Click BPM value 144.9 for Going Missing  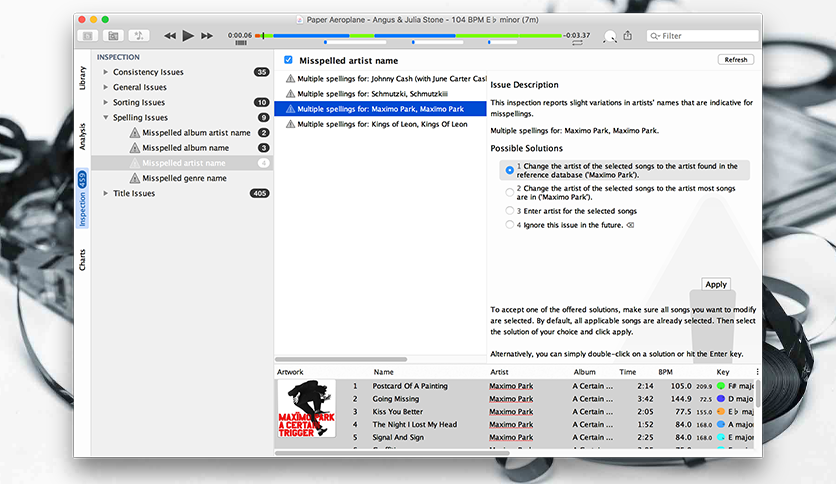coord(681,399)
